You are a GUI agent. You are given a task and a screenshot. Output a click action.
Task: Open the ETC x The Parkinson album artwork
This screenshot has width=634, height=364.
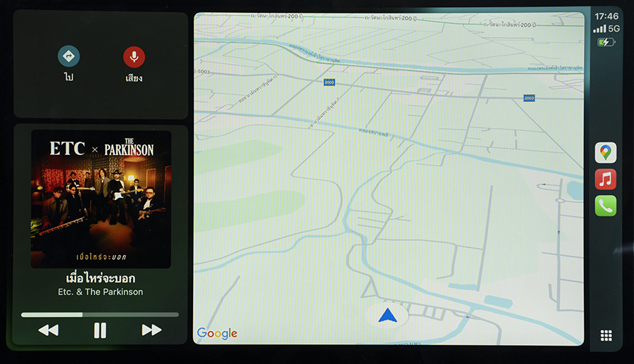[101, 199]
